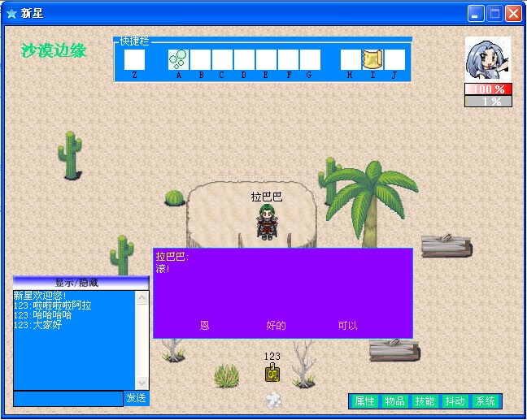Use the scroll map item in slot I
This screenshot has width=527, height=420.
(x=372, y=59)
